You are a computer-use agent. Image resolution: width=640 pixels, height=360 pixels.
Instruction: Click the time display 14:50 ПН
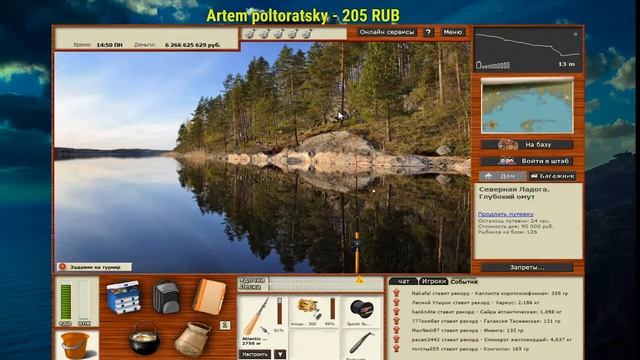[x=109, y=45]
